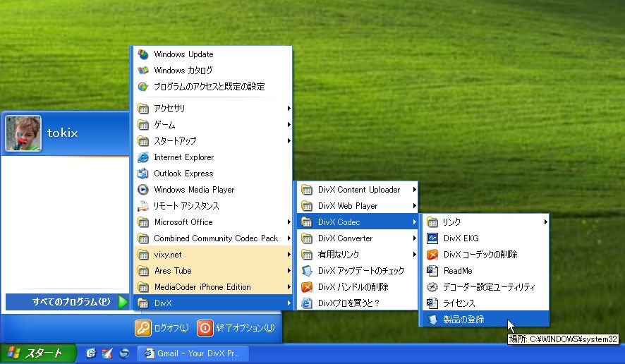625x364 pixels.
Task: Click the ログオフ key icon
Action: tap(143, 328)
